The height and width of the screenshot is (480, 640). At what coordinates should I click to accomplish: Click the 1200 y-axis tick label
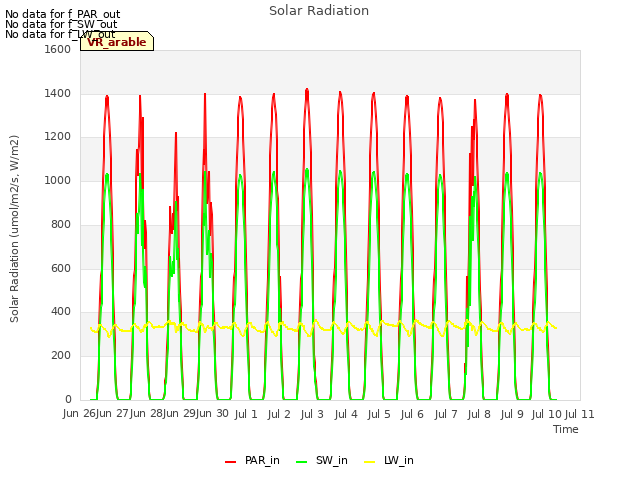click(x=58, y=137)
